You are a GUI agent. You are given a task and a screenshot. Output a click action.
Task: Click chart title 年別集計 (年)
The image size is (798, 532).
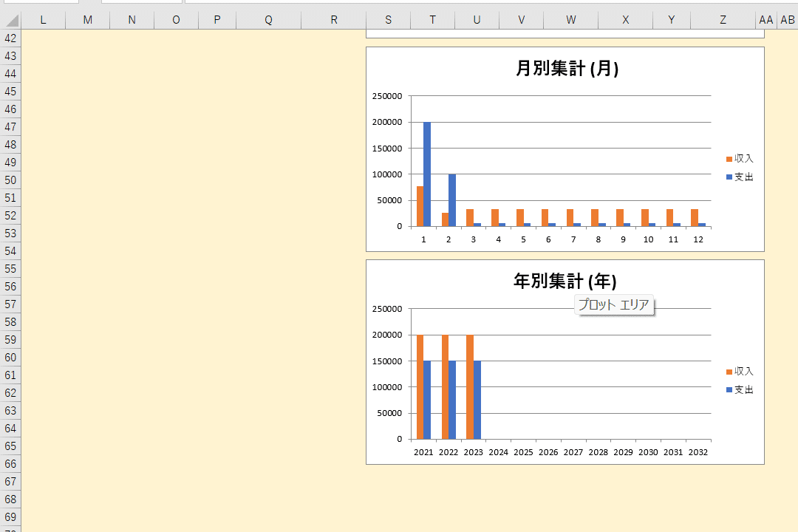pyautogui.click(x=565, y=281)
